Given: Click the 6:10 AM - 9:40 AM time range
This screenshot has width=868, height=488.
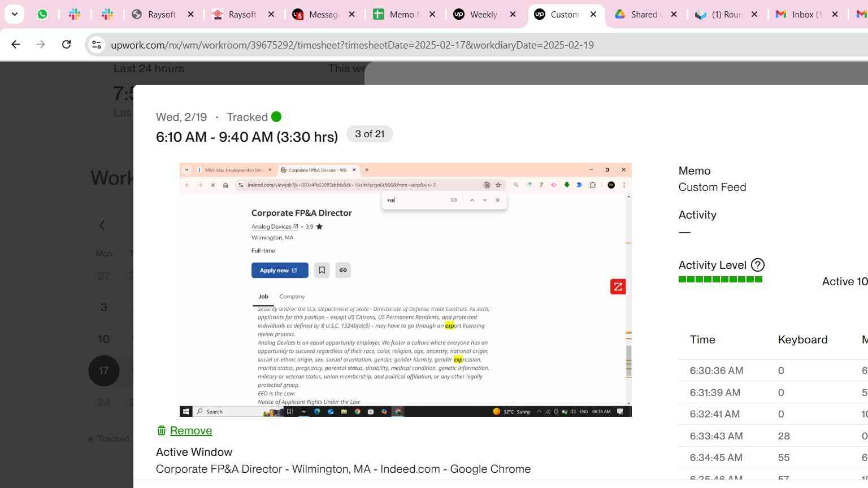Looking at the screenshot, I should (x=247, y=137).
